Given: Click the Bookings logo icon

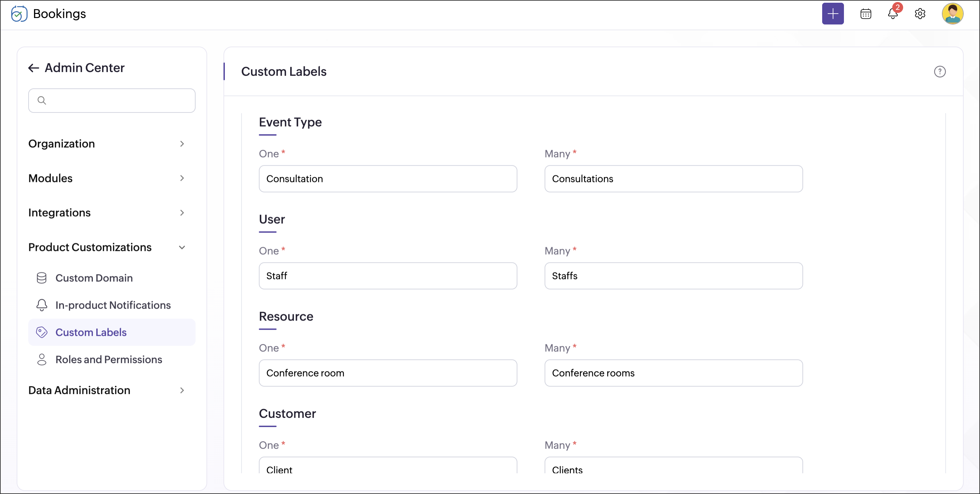Looking at the screenshot, I should (19, 14).
